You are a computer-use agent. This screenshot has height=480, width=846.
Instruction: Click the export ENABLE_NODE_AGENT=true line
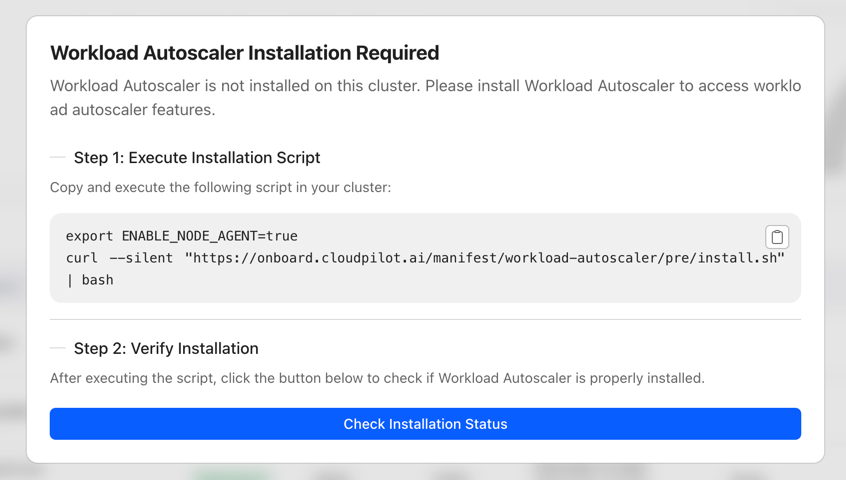tap(181, 236)
